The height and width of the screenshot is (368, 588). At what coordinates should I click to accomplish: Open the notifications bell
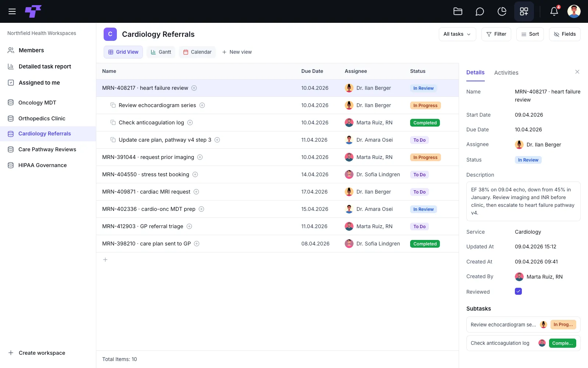coord(554,11)
